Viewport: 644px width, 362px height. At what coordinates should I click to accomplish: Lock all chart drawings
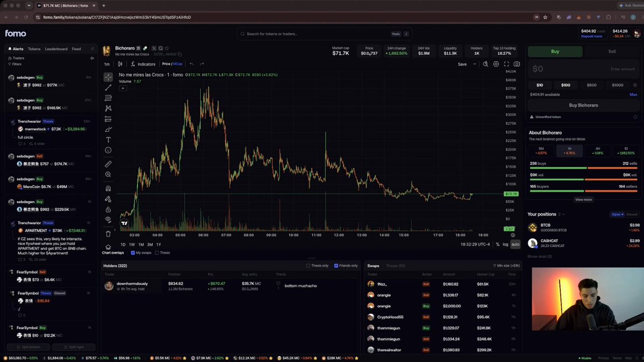[108, 209]
